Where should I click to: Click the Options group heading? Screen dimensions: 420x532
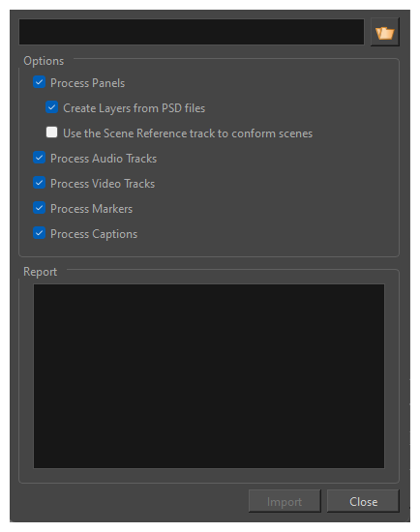(x=44, y=61)
